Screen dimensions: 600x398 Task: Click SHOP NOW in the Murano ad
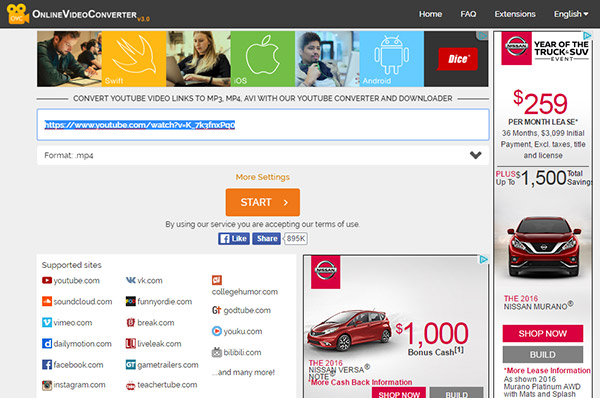(x=543, y=333)
